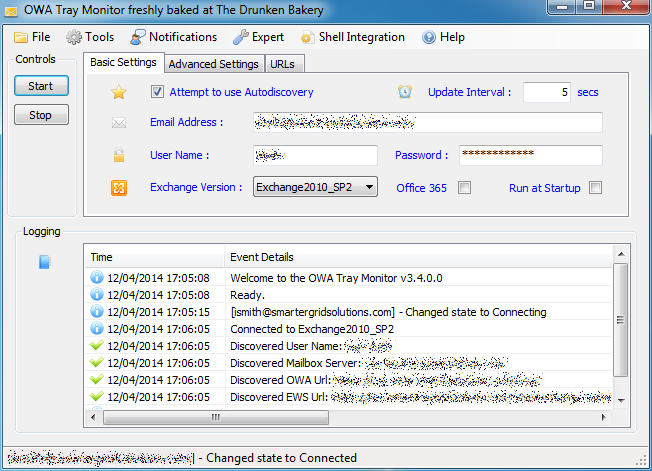Click checkmark icon on Discovered OWA Url row
The image size is (652, 471).
(96, 379)
